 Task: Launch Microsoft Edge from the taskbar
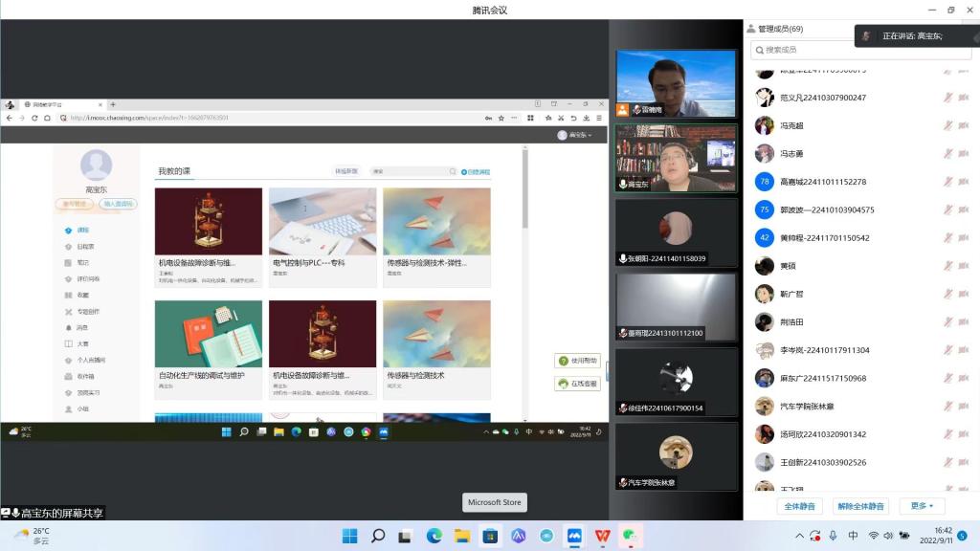(434, 536)
